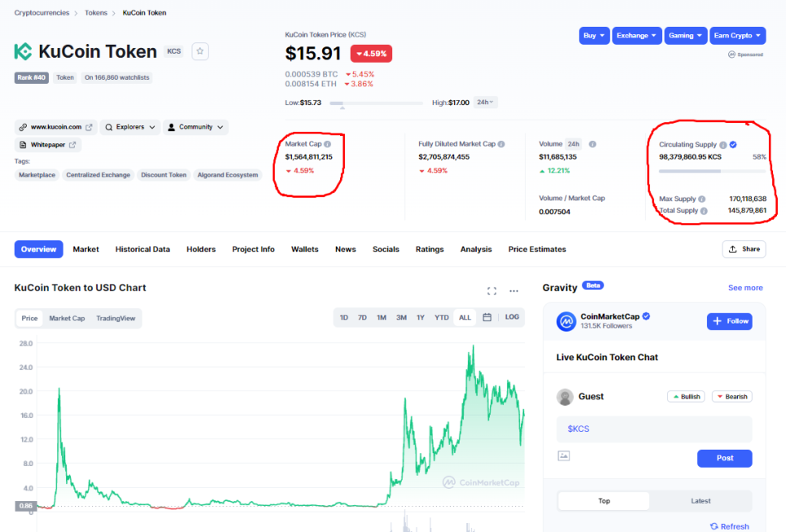This screenshot has width=786, height=532.
Task: Click the KuCoin Token logo icon
Action: click(x=23, y=51)
